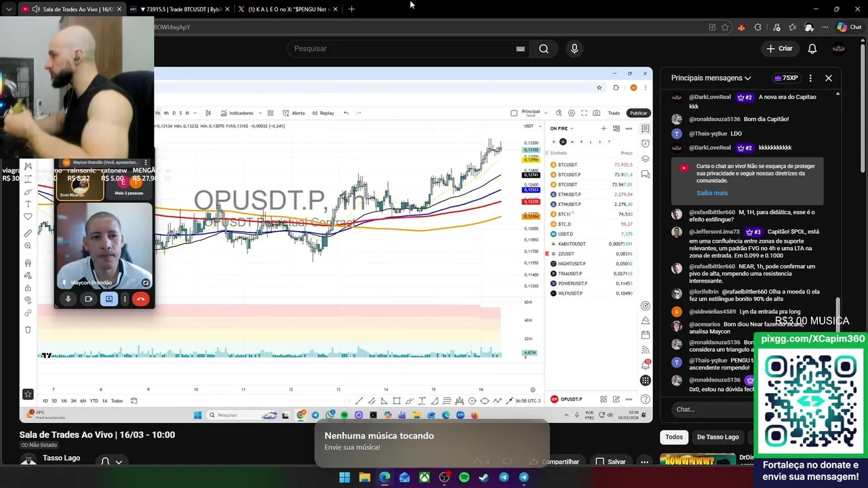The image size is (868, 488).
Task: Add symbol to ON FIRE watchlist
Action: pos(604,128)
